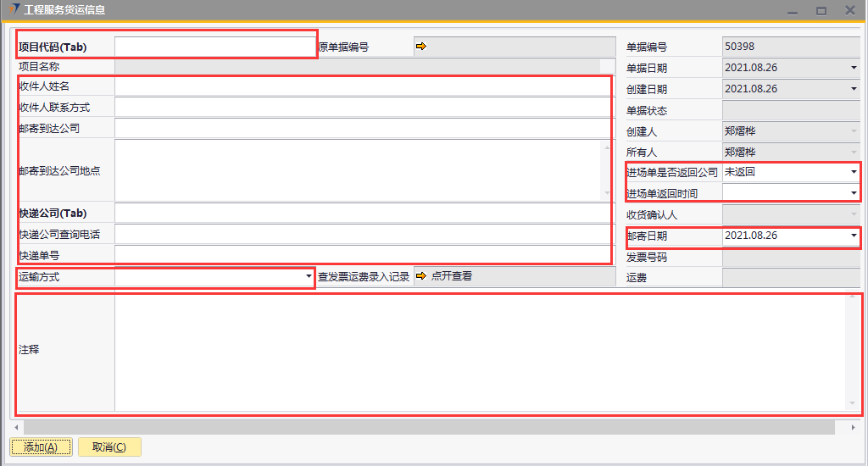Open the 创建日期 dropdown arrow
Viewport: 868px width, 466px height.
[x=853, y=89]
